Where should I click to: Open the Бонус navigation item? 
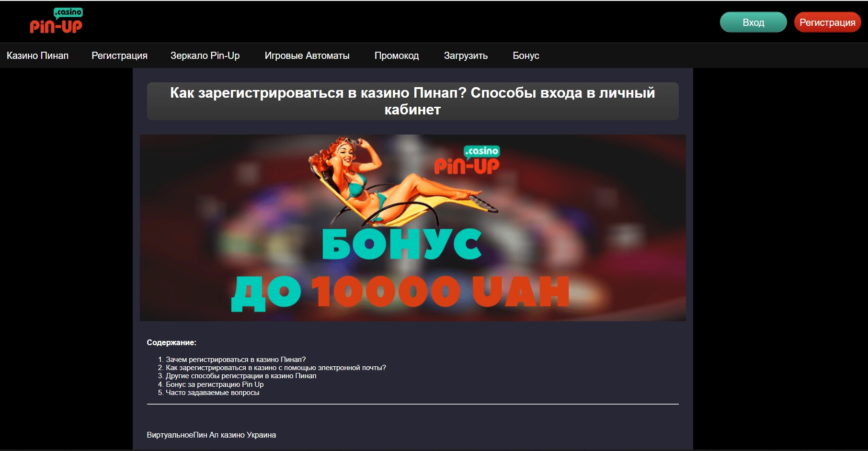pos(526,56)
